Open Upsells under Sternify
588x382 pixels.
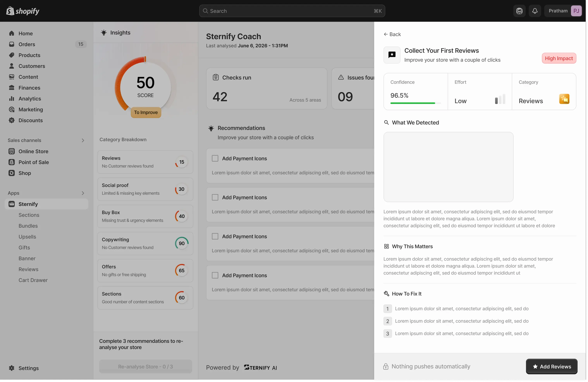coord(27,237)
